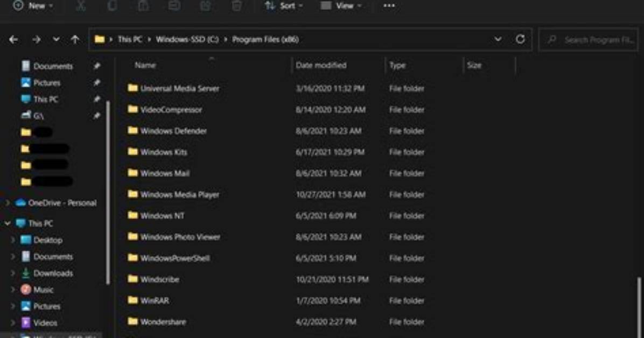Click the Share icon in toolbar
Screen dimensions: 644x338
(x=205, y=6)
